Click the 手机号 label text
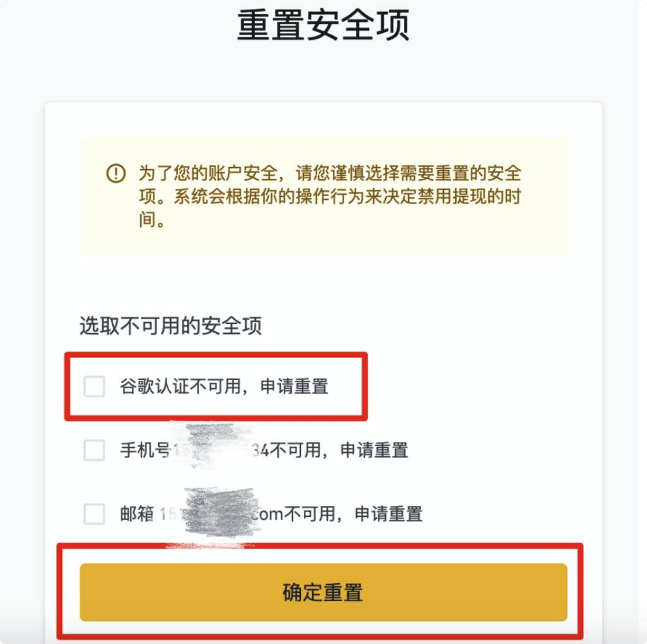 (145, 450)
